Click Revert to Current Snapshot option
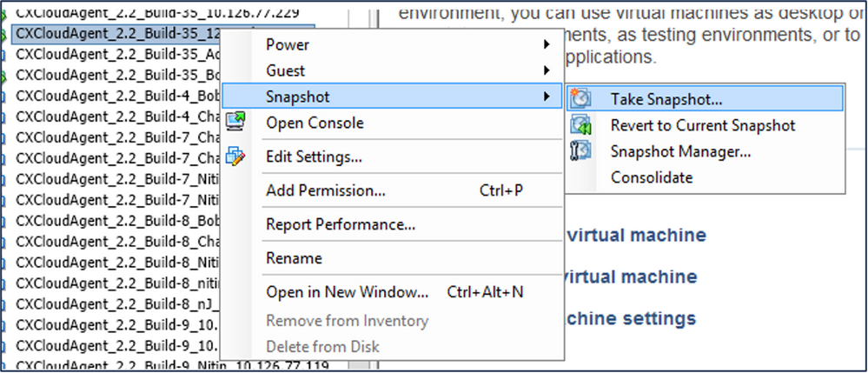 [x=703, y=125]
